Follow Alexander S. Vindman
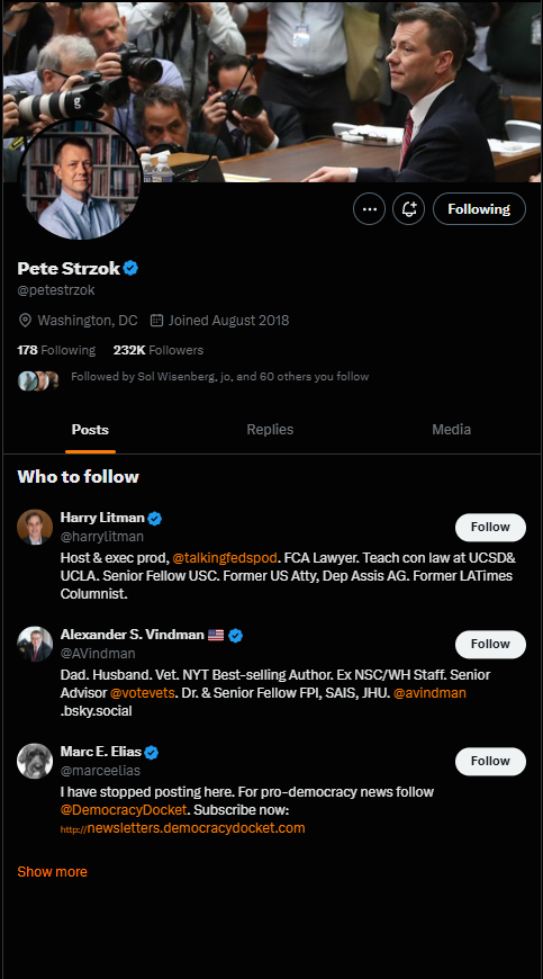 (491, 644)
